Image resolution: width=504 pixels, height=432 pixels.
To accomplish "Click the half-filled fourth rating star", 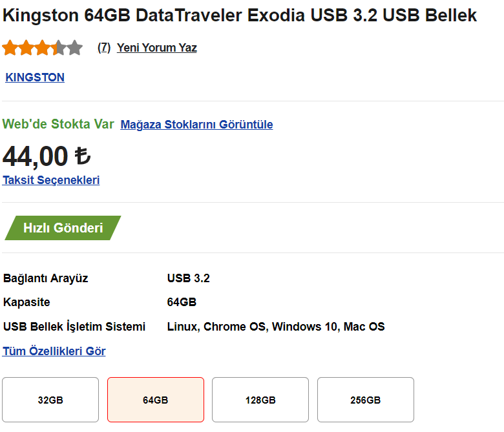I will click(x=59, y=48).
